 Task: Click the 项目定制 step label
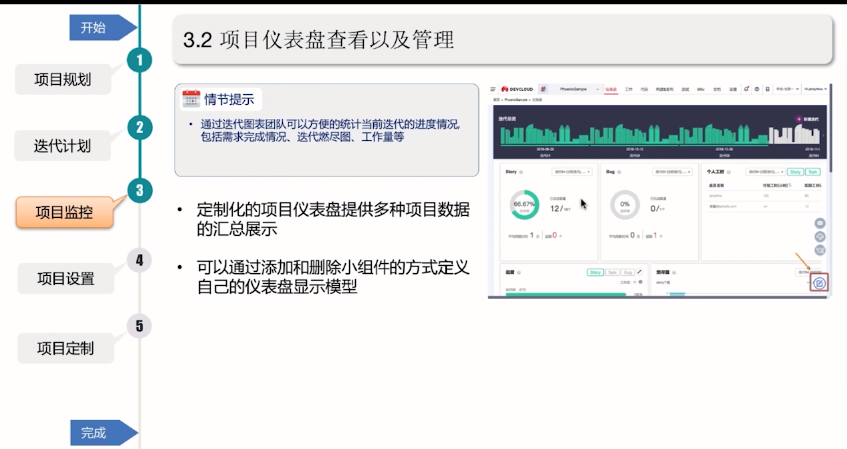pos(66,349)
